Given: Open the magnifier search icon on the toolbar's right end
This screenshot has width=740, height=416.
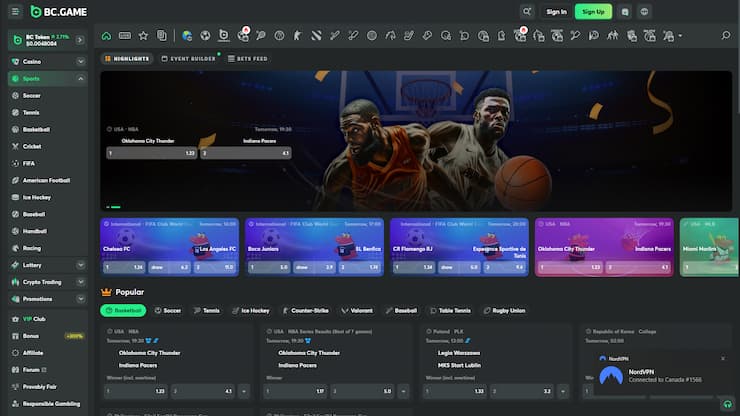Looking at the screenshot, I should 726,36.
